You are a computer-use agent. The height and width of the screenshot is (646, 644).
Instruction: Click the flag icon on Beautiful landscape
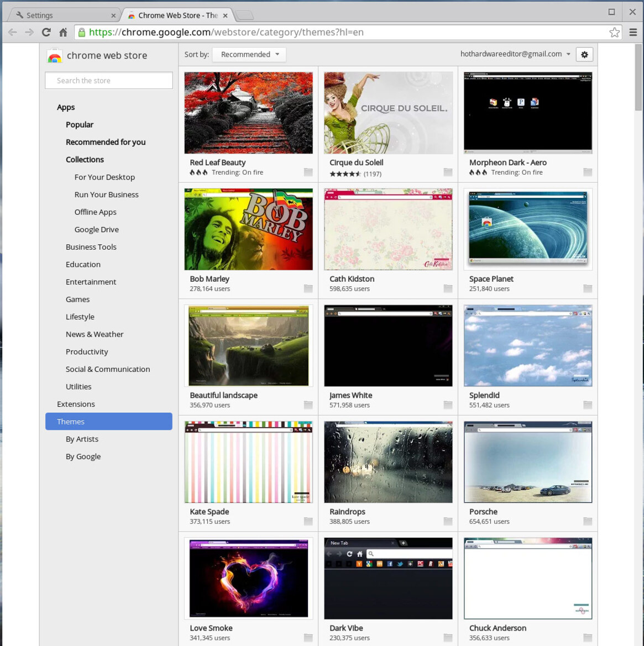click(308, 405)
